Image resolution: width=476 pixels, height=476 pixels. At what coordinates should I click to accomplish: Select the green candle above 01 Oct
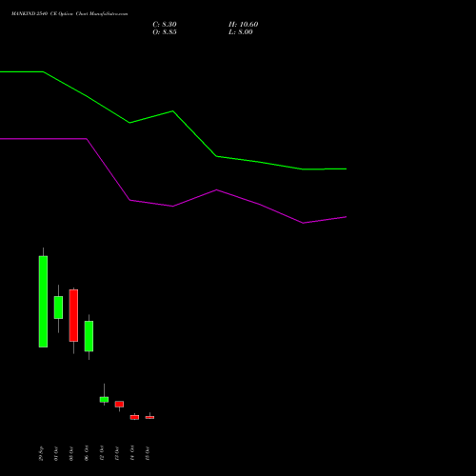[58, 307]
